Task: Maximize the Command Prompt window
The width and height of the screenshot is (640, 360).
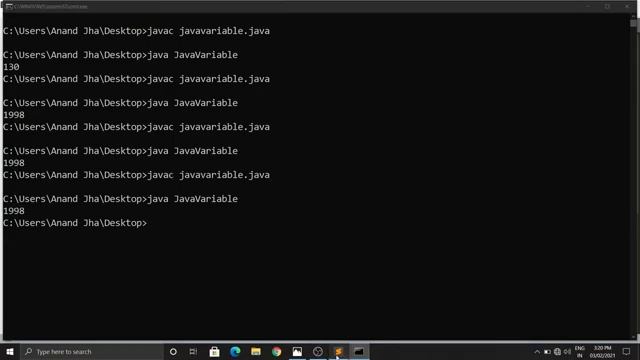Action: (607, 7)
